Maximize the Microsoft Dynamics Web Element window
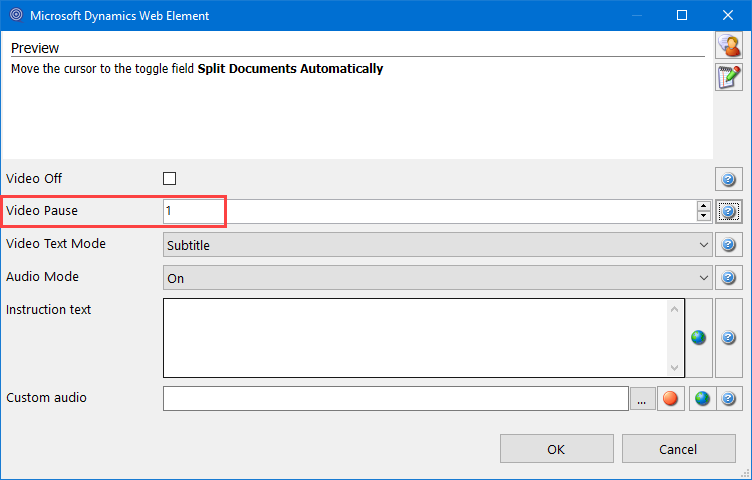Viewport: 752px width, 480px height. tap(682, 15)
